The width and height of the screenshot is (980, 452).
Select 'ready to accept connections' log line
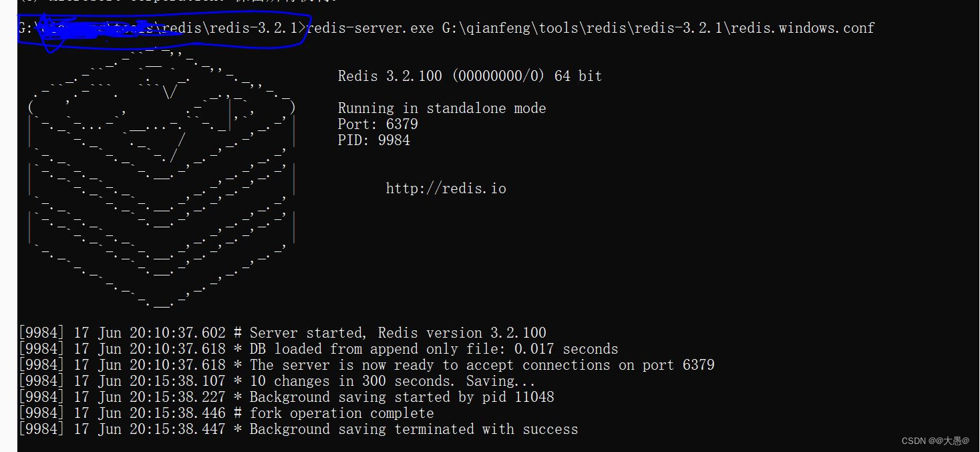pyautogui.click(x=367, y=365)
